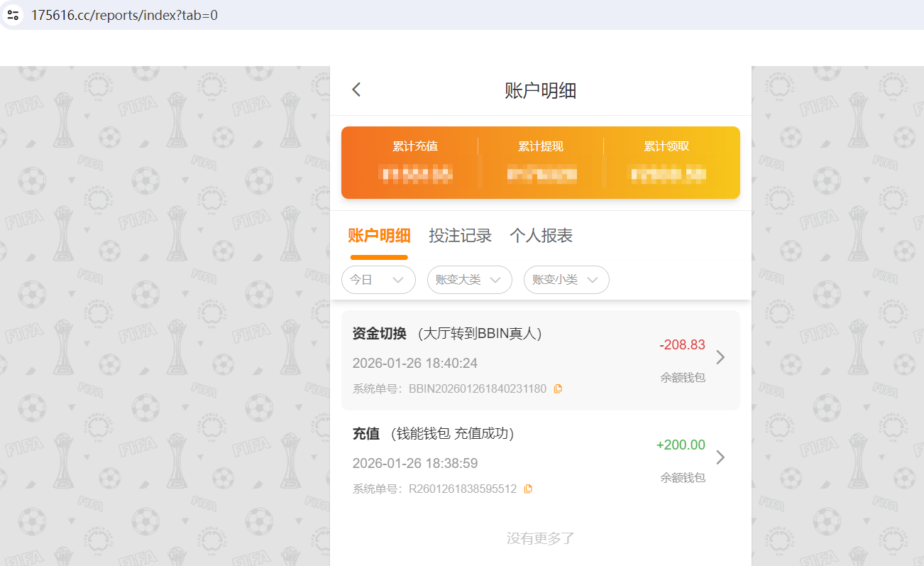Screen dimensions: 924x566
Task: Select the 账户明细 tab
Action: click(379, 235)
